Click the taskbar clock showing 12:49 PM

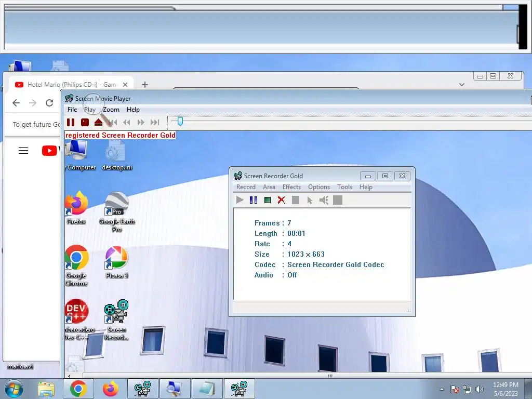coord(506,389)
